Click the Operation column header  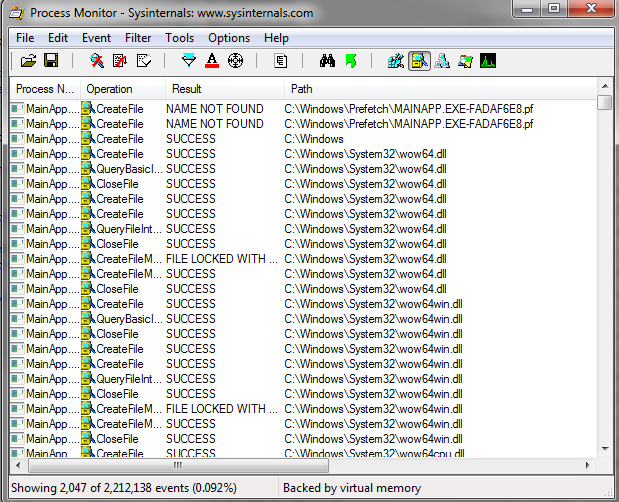[123, 89]
